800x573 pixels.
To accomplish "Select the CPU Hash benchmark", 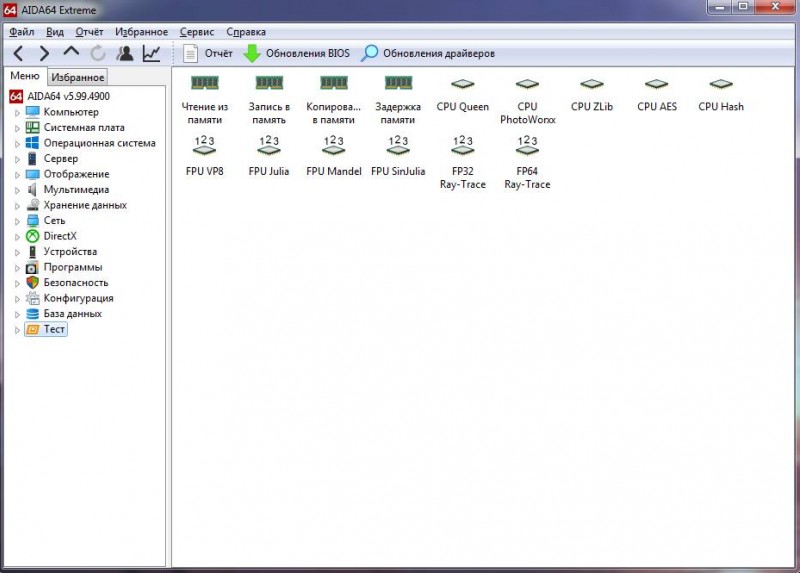I will [721, 94].
